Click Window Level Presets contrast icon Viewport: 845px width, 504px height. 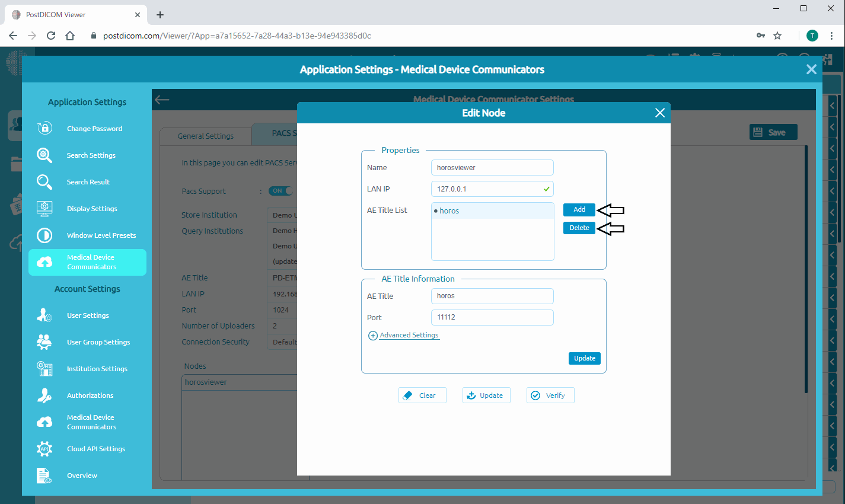point(44,235)
